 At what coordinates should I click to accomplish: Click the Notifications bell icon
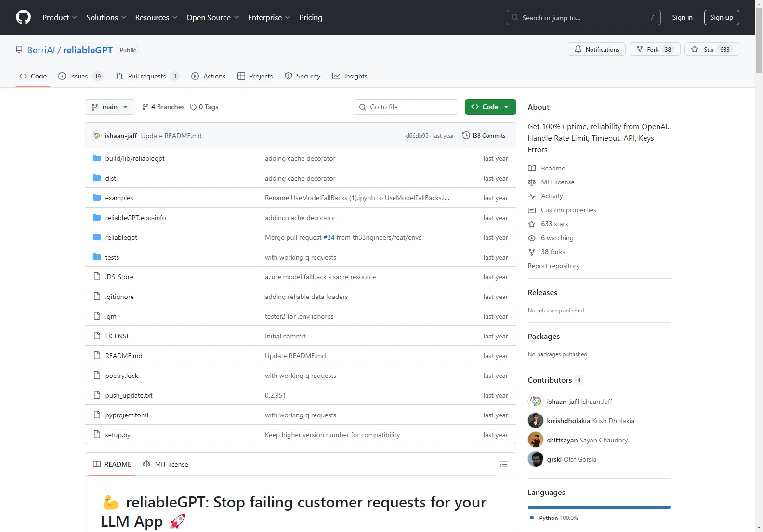(x=578, y=49)
